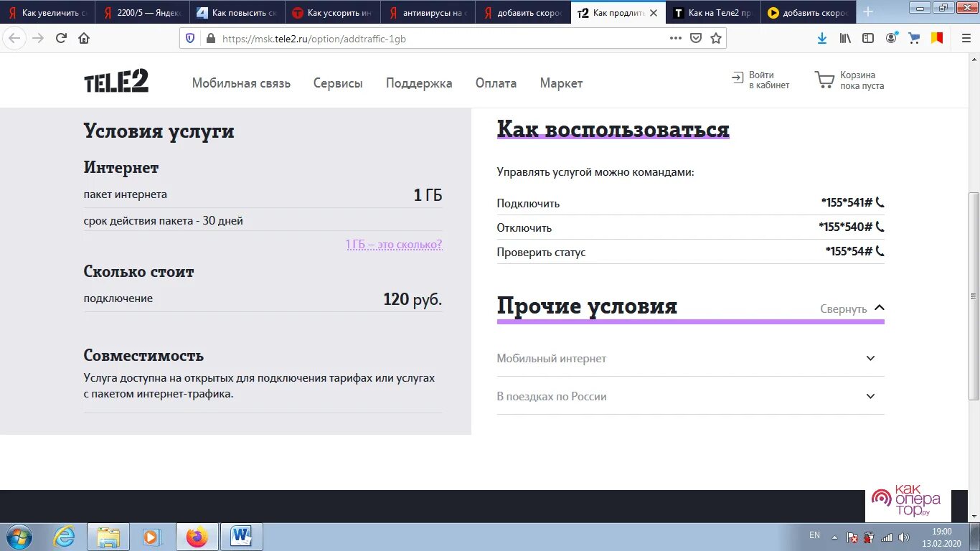Expand the В поездках по России section
The height and width of the screenshot is (551, 980).
tap(690, 396)
